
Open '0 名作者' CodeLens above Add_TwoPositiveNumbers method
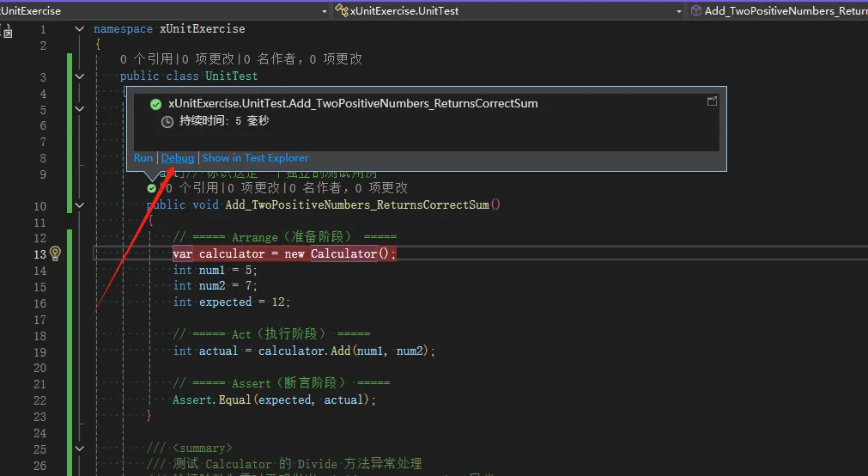click(314, 188)
